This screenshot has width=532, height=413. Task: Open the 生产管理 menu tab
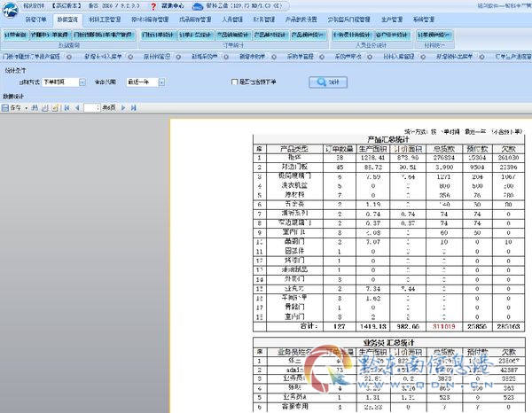coord(392,19)
